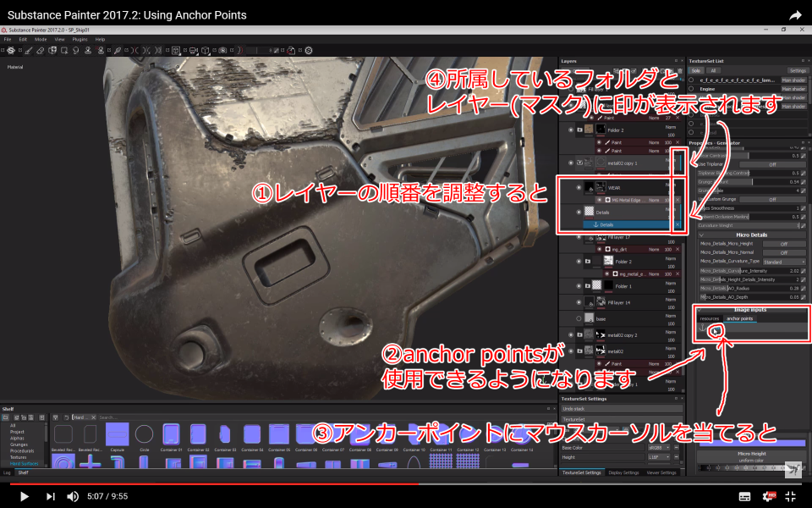Click the anchor icon on Details effect
Viewport: 812px width, 508px height.
coord(595,225)
